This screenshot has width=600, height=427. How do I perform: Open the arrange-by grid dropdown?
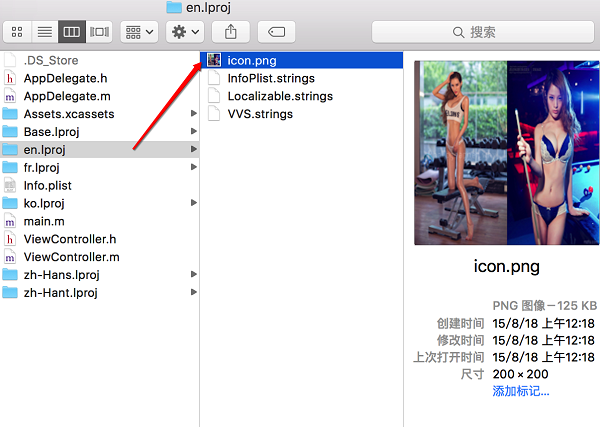[138, 32]
